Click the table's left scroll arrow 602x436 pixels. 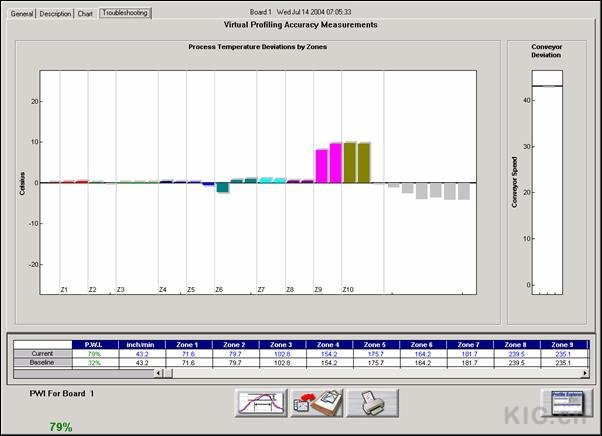pyautogui.click(x=159, y=373)
